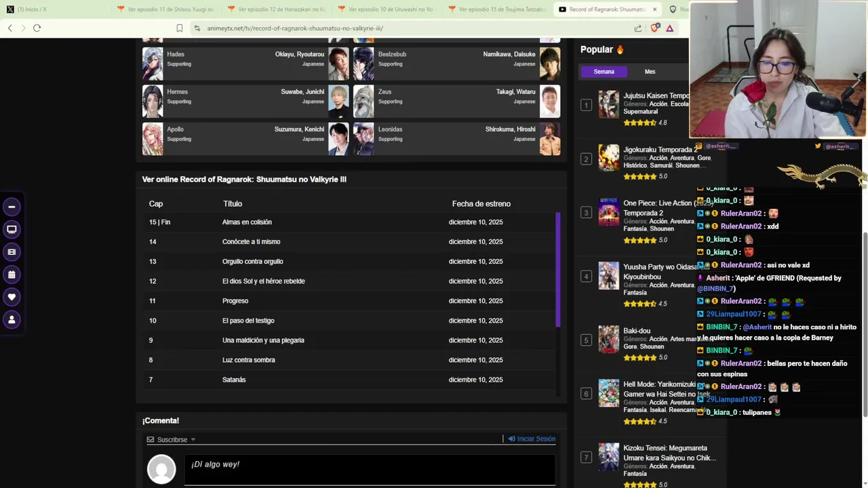This screenshot has height=488, width=868.
Task: Open Kizoku Tensei: Megumareta entry
Action: click(x=669, y=453)
